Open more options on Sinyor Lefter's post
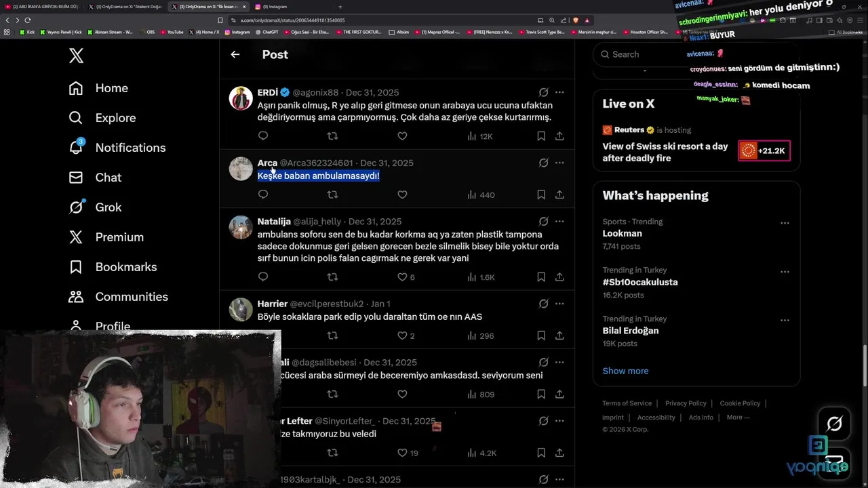The height and width of the screenshot is (488, 868). click(559, 421)
